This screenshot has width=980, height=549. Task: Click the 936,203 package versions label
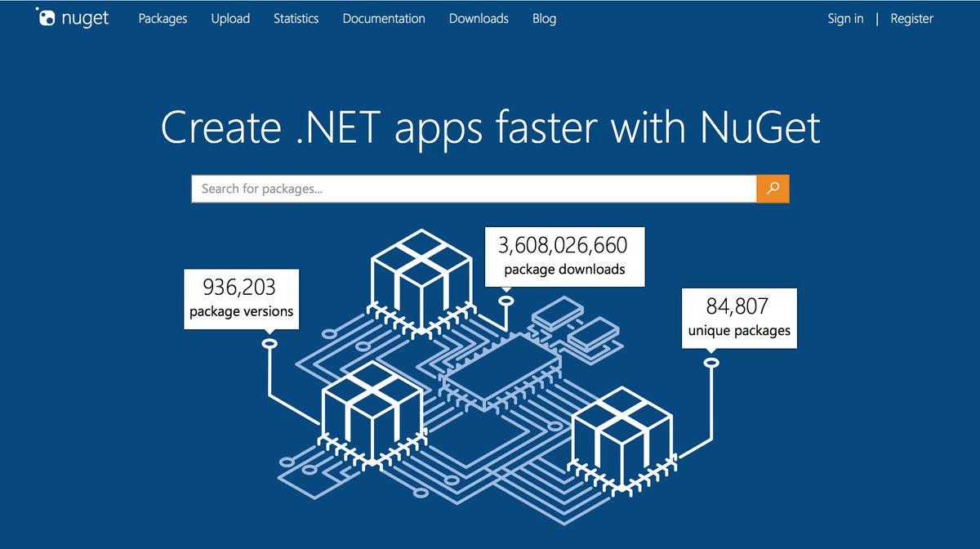pyautogui.click(x=241, y=298)
